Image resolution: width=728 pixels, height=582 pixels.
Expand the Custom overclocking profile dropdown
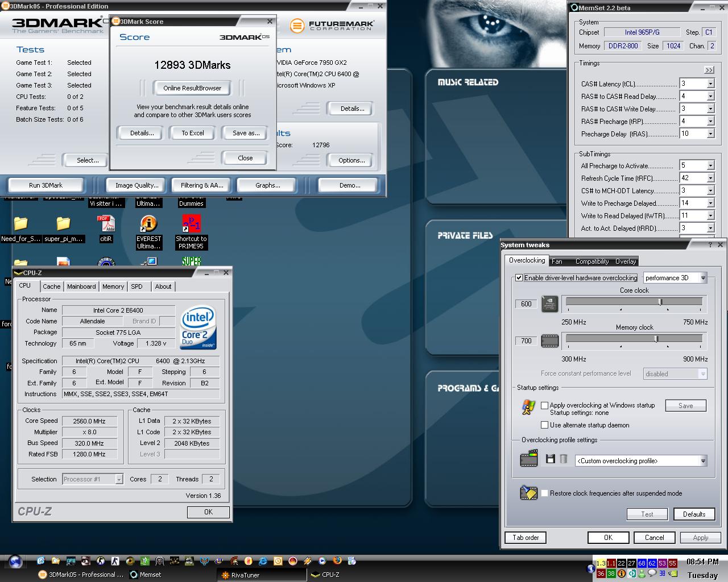pyautogui.click(x=703, y=461)
